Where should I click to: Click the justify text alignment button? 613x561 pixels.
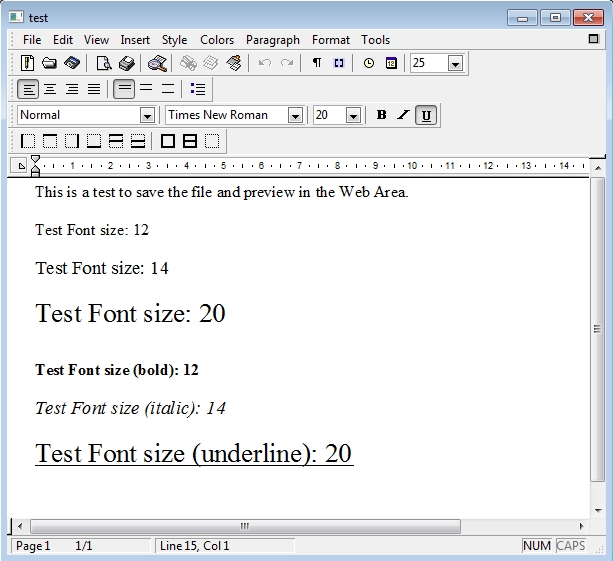(x=93, y=89)
